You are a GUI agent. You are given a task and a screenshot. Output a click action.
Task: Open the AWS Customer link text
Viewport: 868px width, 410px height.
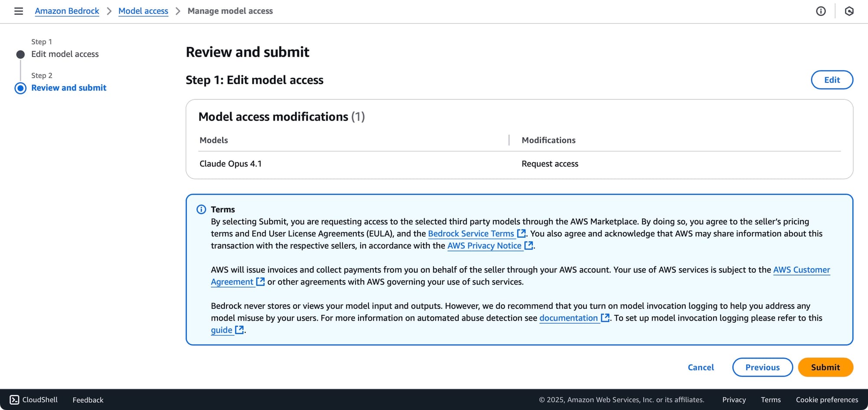(802, 269)
